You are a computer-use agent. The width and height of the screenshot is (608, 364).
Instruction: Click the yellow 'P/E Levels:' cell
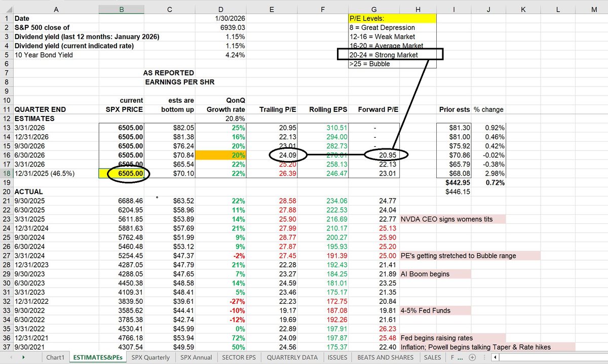coord(392,18)
